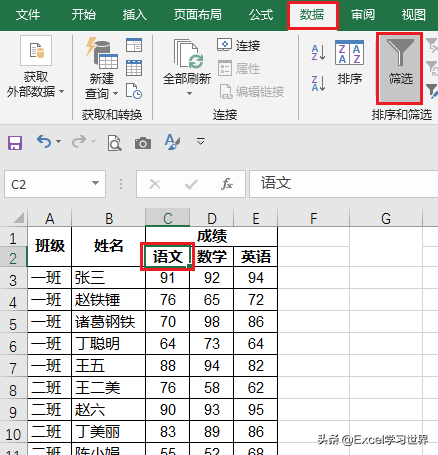Switch to Page Layout (页面布局) tab
The width and height of the screenshot is (438, 455).
(x=197, y=15)
